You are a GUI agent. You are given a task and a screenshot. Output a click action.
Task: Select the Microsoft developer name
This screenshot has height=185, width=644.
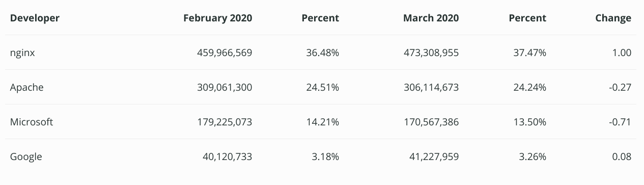click(32, 122)
